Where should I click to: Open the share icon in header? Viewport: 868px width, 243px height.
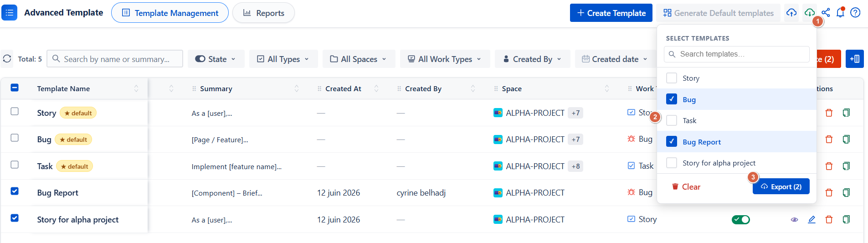(826, 13)
